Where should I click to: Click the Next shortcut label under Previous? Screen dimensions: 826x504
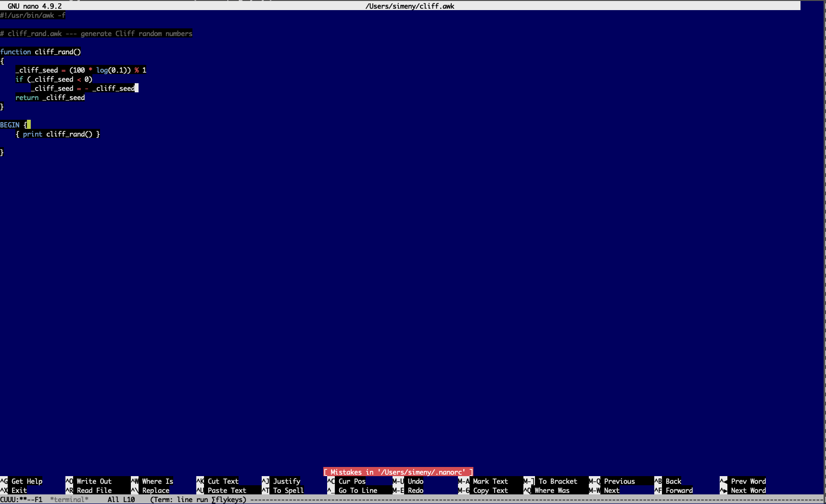[612, 491]
